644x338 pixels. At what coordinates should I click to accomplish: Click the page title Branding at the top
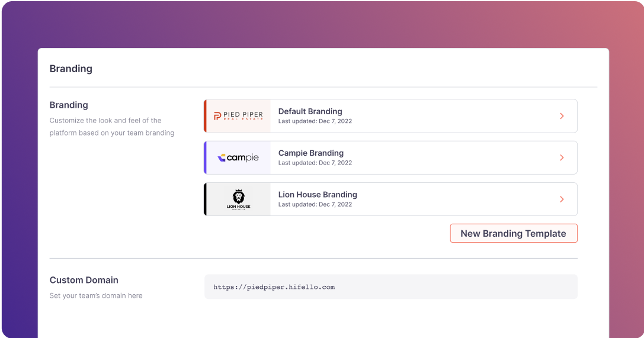71,69
